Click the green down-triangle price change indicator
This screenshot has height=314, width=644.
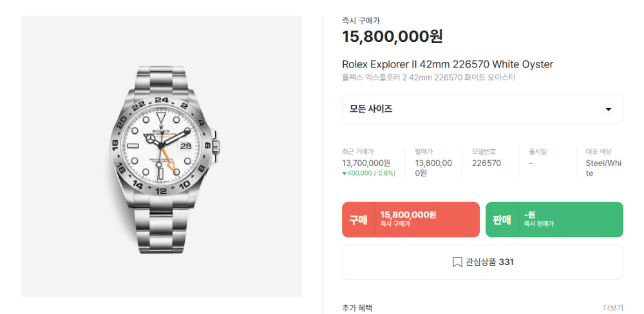coord(345,174)
